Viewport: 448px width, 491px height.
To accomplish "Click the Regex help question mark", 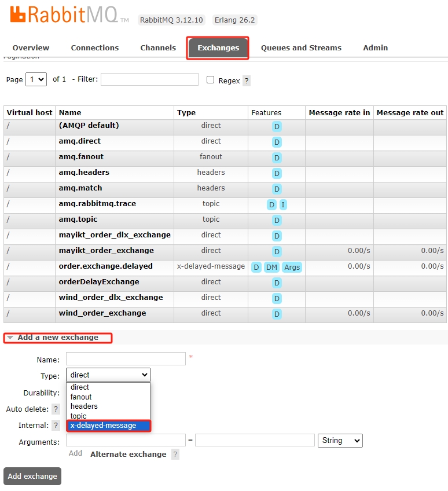I will click(247, 81).
